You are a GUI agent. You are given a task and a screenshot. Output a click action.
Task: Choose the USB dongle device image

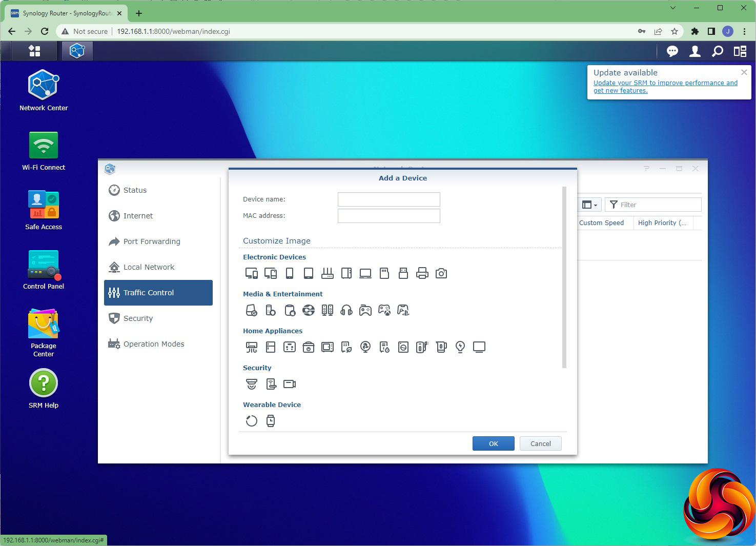click(403, 273)
